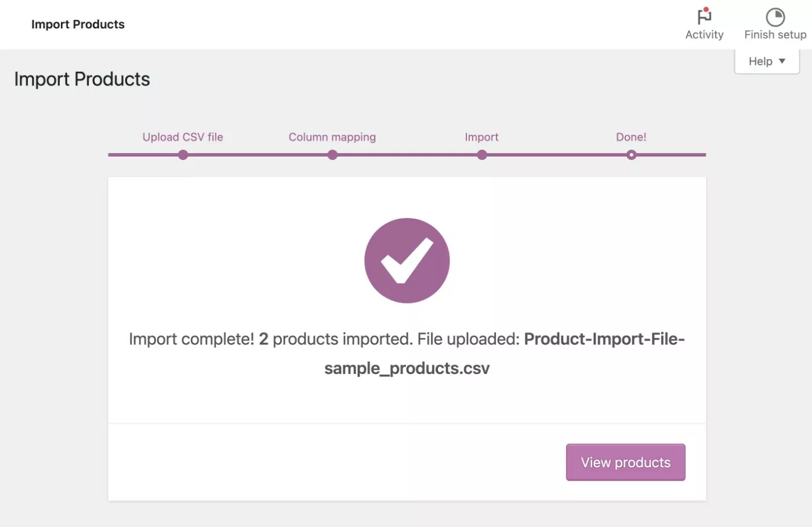Click the Import complete message text
The image size is (812, 527).
(x=191, y=339)
